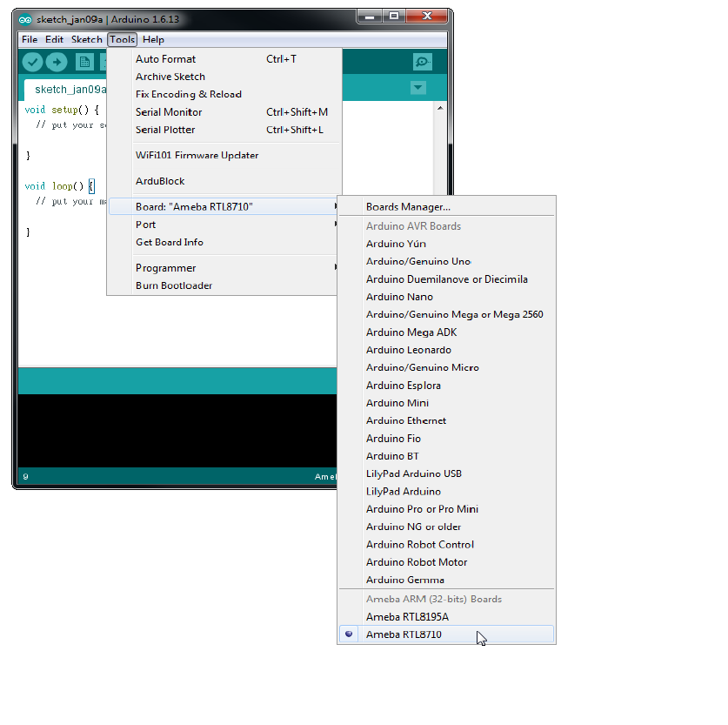
Task: Select Arduino/Genuino Mega or Mega 2560
Action: (447, 314)
